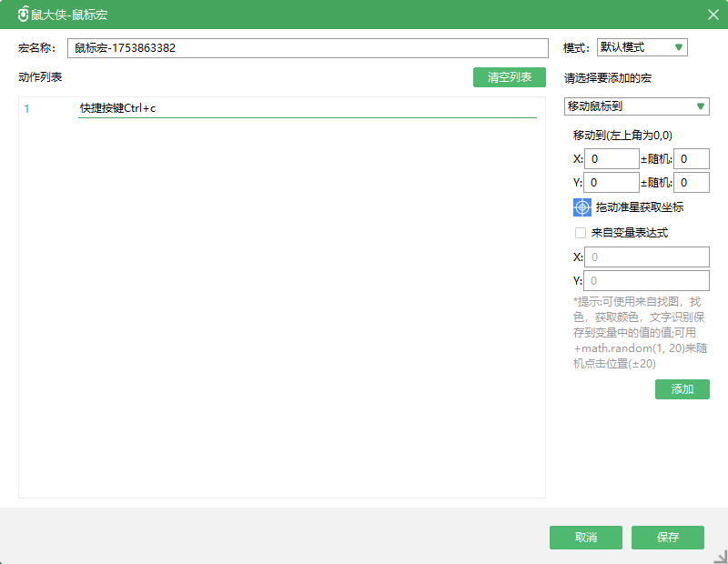This screenshot has width=728, height=564.
Task: Click the variable expression Y field
Action: tap(646, 280)
